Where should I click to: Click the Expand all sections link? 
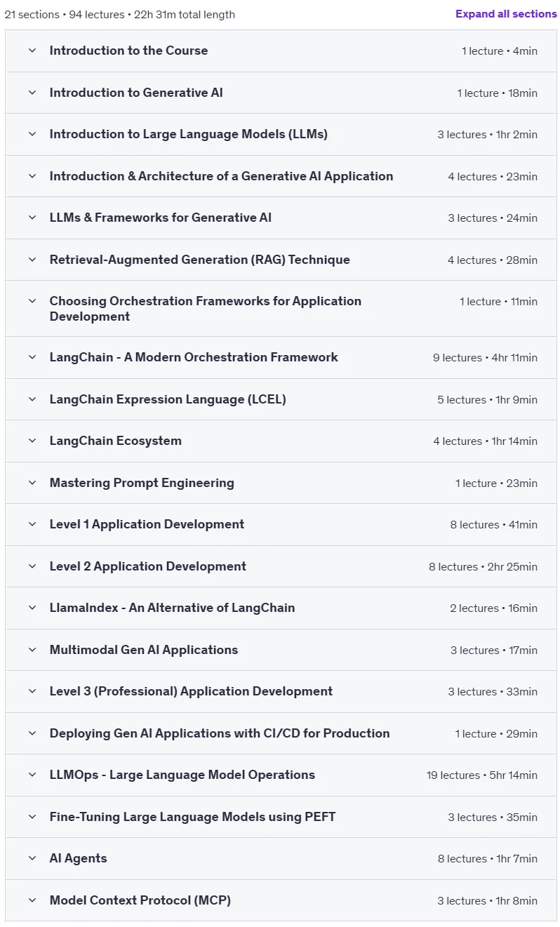(x=506, y=14)
